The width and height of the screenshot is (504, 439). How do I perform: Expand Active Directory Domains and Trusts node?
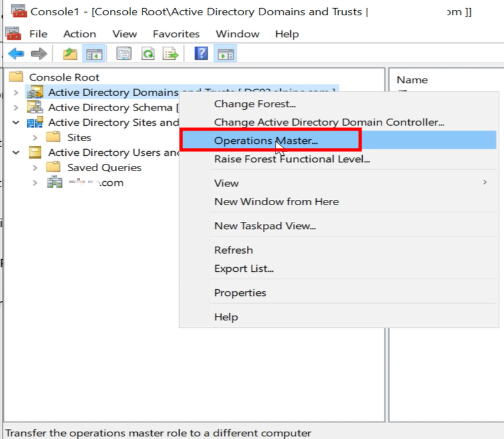16,93
